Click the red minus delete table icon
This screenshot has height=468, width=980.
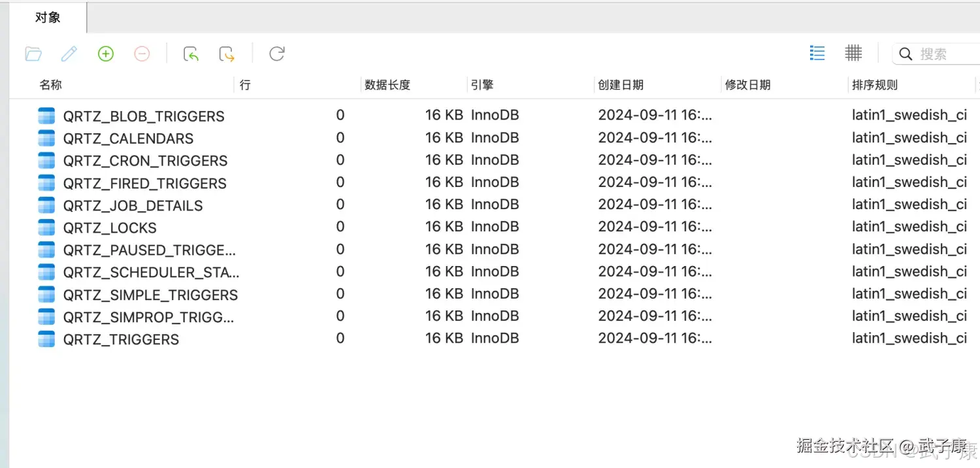tap(142, 54)
